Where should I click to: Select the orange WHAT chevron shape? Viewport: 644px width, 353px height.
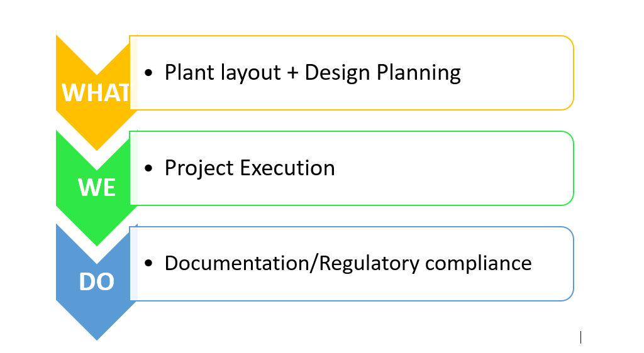94,91
